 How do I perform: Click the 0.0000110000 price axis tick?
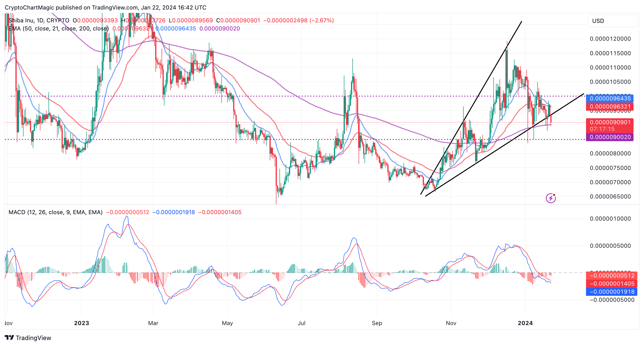(610, 67)
